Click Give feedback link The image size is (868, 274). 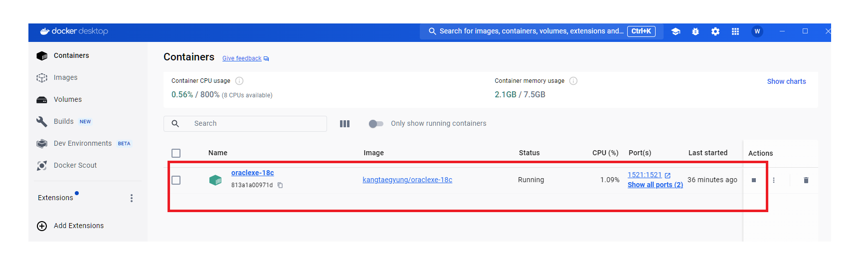click(x=242, y=58)
